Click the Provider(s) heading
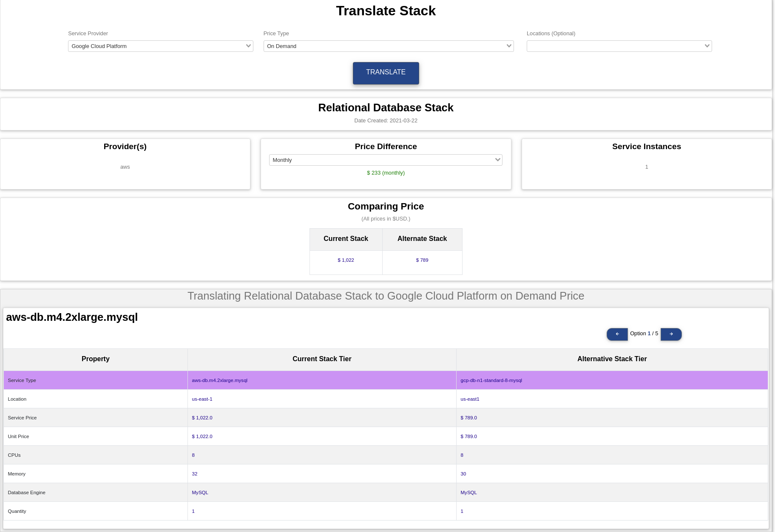The height and width of the screenshot is (532, 775). [125, 147]
